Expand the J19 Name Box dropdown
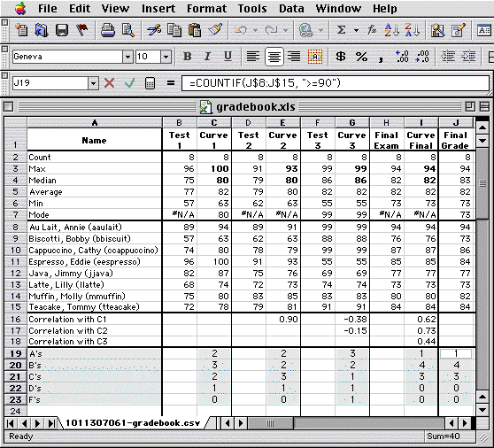Viewport: 494px width, 448px height. point(93,83)
